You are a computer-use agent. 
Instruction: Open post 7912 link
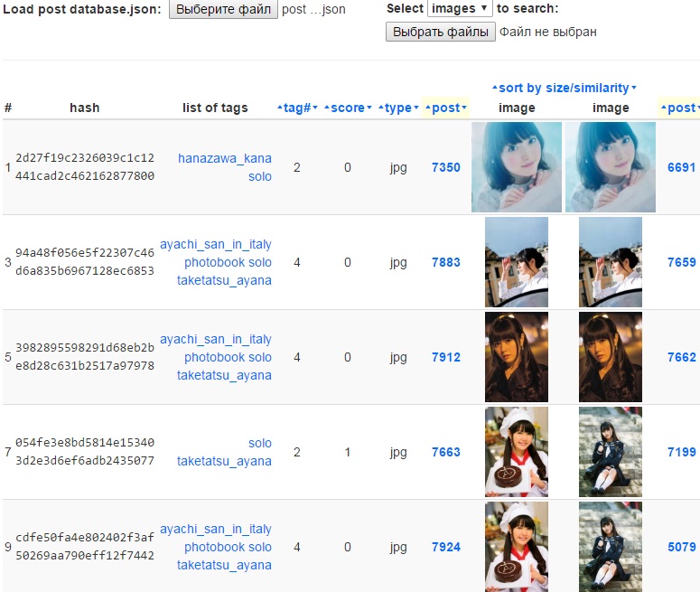coord(446,357)
